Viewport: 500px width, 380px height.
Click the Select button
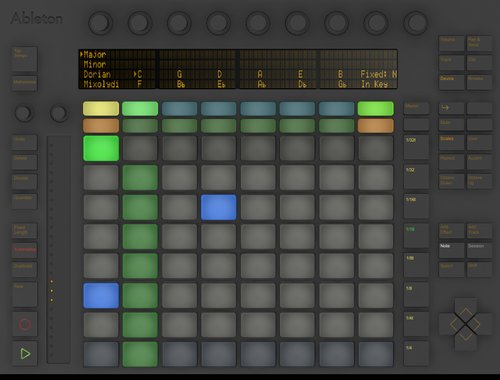[451, 270]
